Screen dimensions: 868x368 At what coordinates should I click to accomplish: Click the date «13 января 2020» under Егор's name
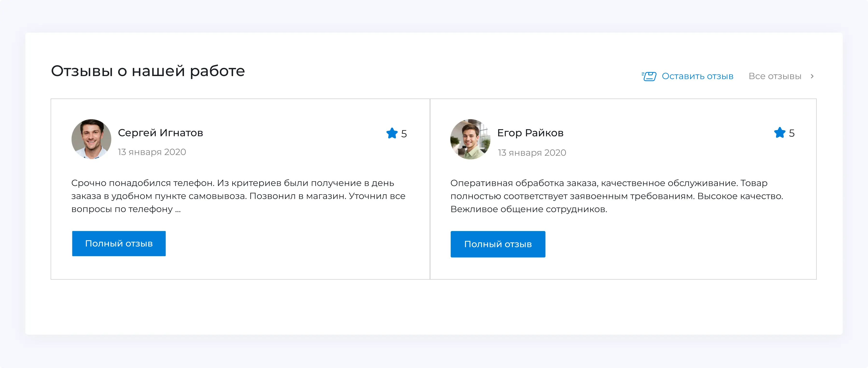click(x=532, y=152)
